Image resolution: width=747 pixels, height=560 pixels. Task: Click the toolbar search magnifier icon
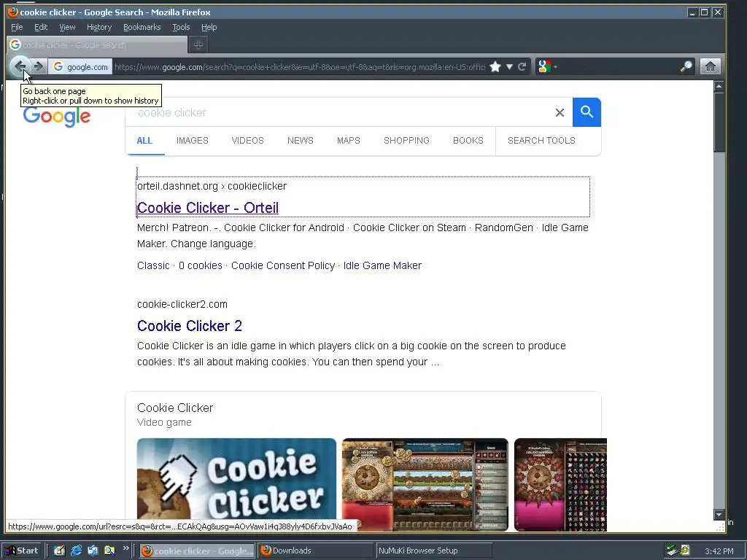686,66
